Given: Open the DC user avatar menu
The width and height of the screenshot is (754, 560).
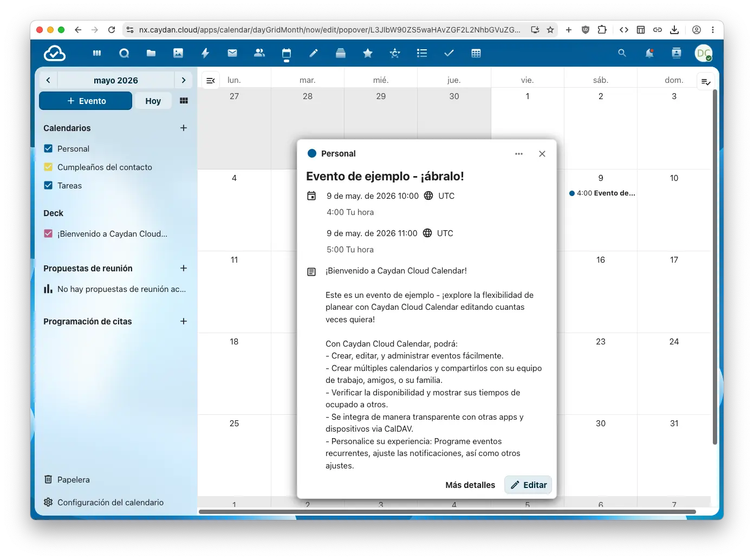Looking at the screenshot, I should (704, 53).
